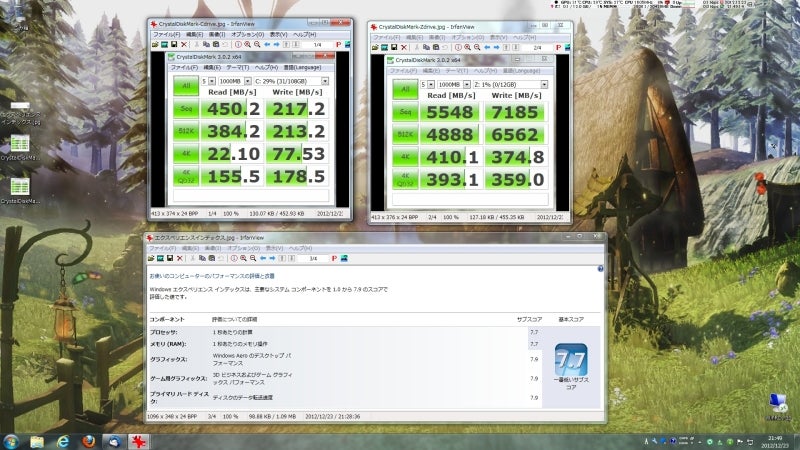Open オプション(O) menu in C-drive IrfanView window
Viewport: 800px width, 450px height.
(247, 35)
